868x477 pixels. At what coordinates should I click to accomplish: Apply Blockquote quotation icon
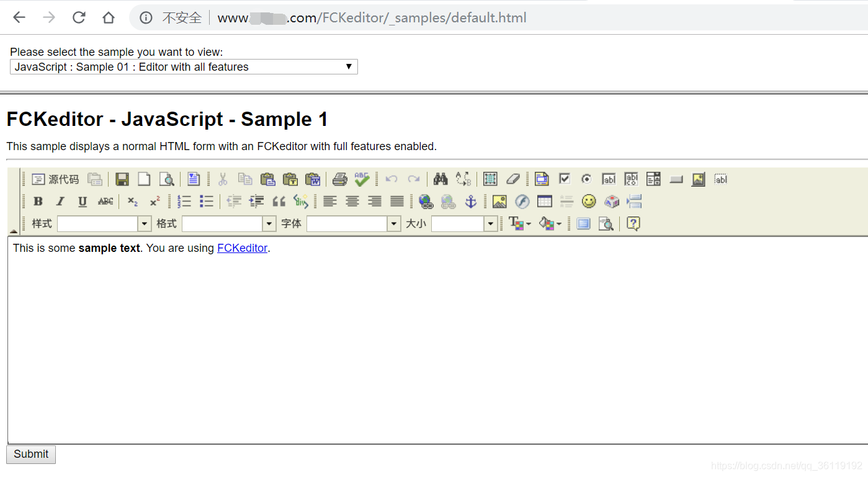click(x=279, y=201)
